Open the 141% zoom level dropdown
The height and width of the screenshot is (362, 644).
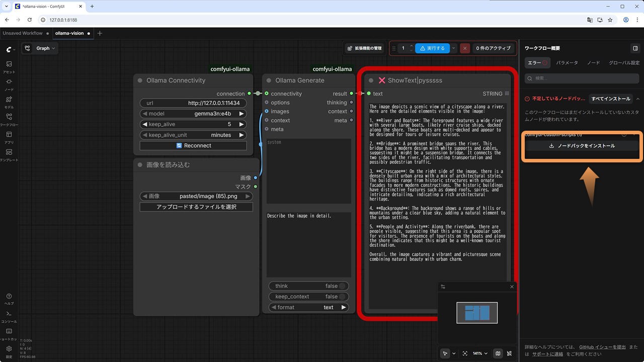pyautogui.click(x=479, y=353)
